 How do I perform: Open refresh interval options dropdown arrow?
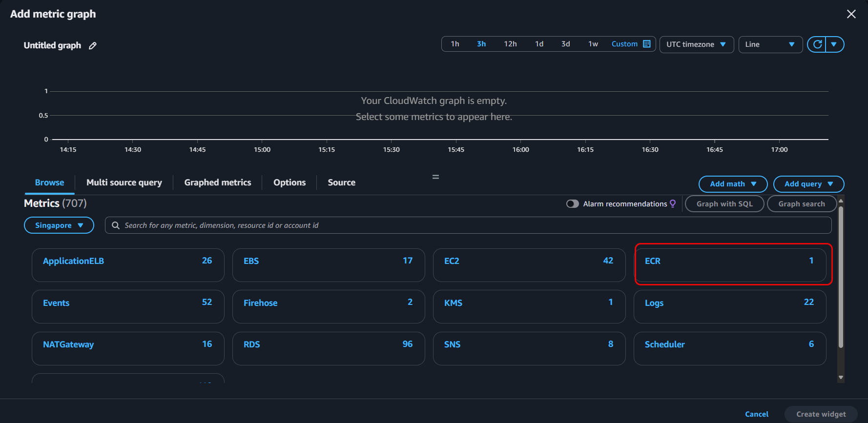[x=834, y=44]
